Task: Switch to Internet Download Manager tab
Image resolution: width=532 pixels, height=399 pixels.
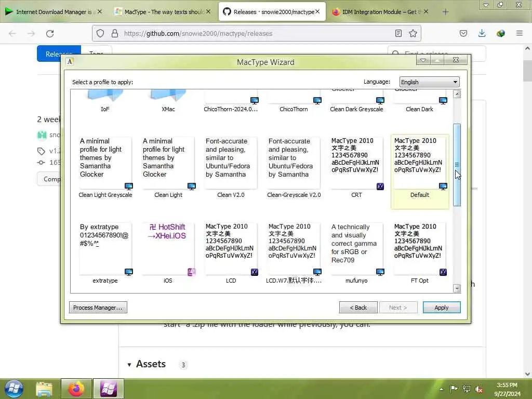Action: point(54,12)
